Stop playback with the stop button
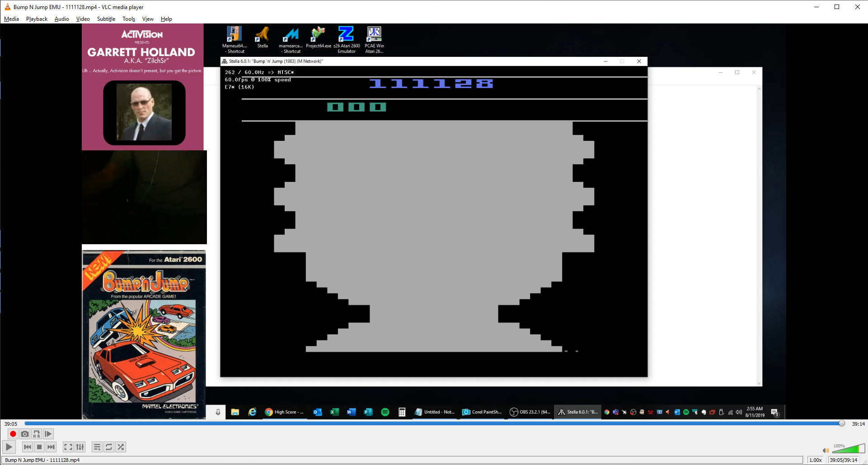The width and height of the screenshot is (868, 465). (39, 447)
